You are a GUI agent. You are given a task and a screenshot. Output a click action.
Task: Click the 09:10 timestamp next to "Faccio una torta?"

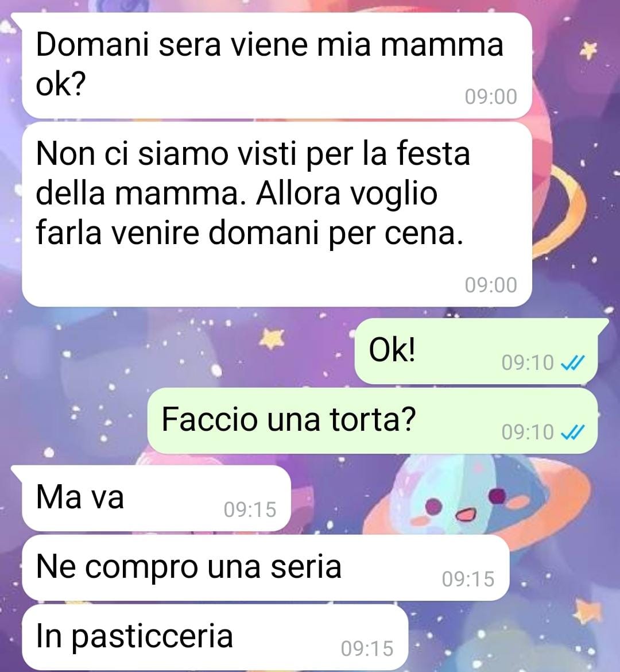(x=528, y=432)
